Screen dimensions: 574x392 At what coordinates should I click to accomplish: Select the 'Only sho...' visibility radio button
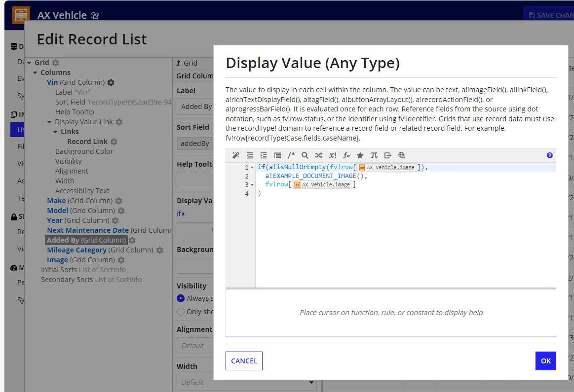pyautogui.click(x=181, y=312)
